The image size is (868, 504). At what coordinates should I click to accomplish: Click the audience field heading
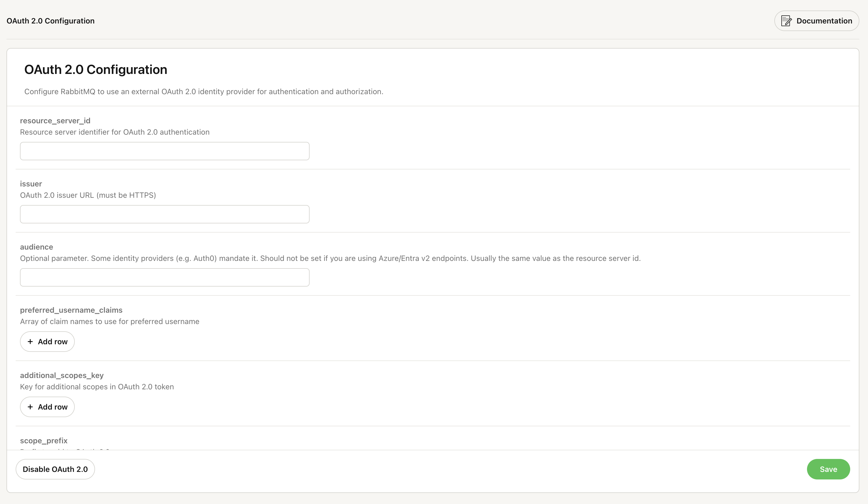36,247
